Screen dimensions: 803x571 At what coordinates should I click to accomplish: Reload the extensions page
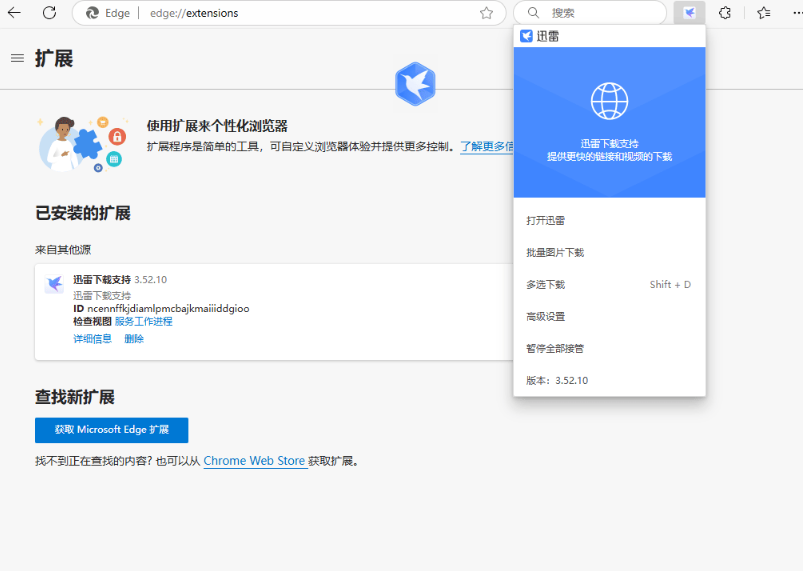coord(49,13)
